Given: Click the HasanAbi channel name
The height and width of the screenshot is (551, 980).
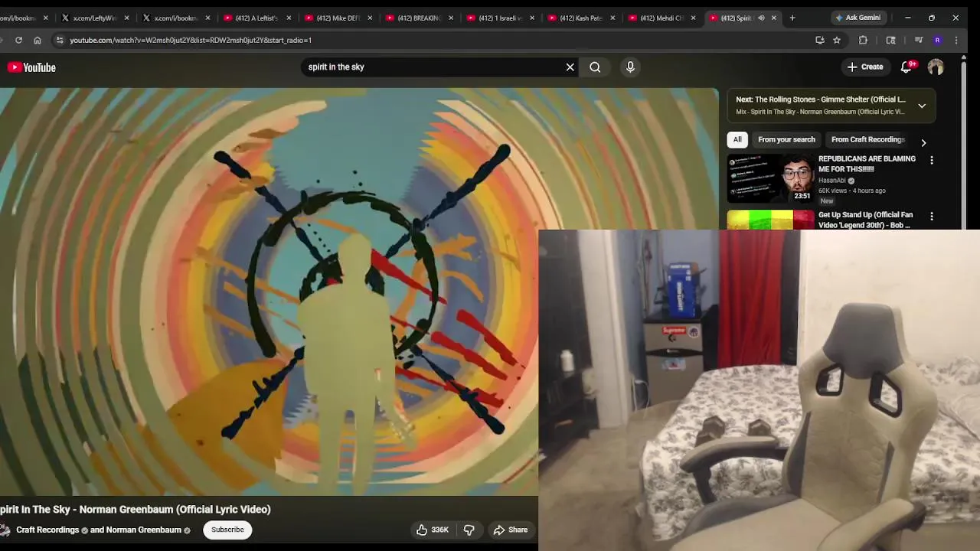Looking at the screenshot, I should (x=831, y=181).
